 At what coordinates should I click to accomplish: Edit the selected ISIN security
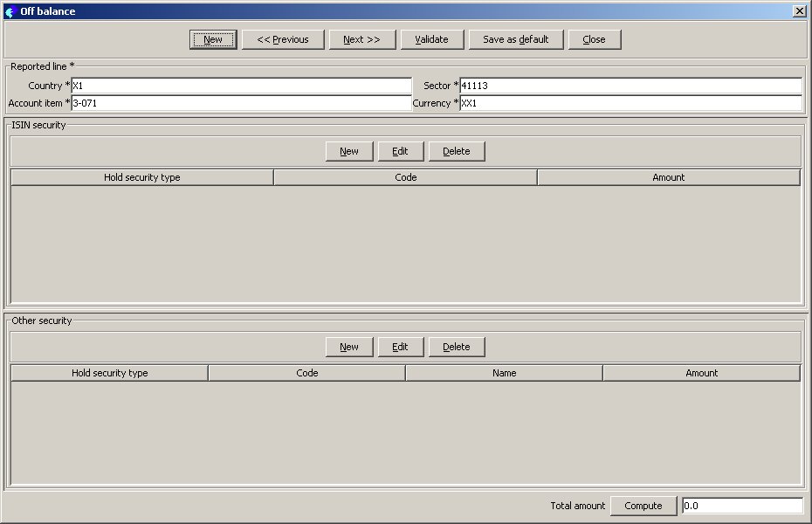[400, 151]
